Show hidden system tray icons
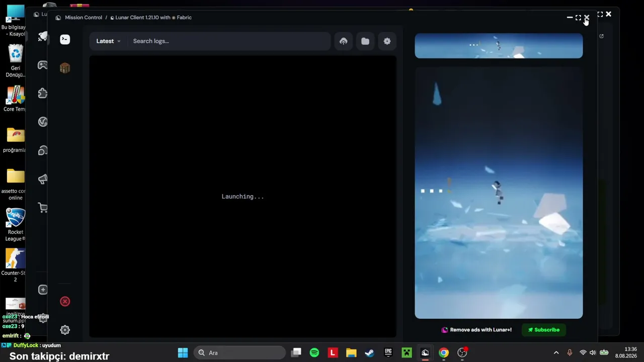The height and width of the screenshot is (362, 644). coord(556,353)
